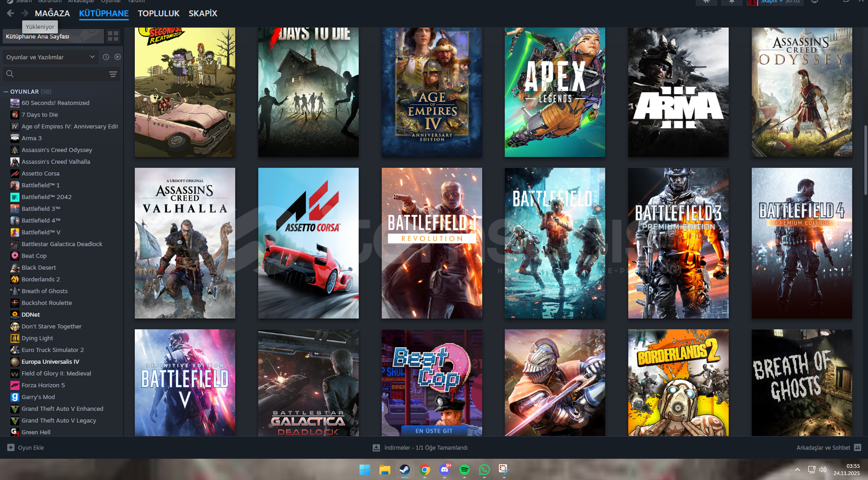Select "Grand Theft Auto V Legacy" in list

(x=59, y=420)
